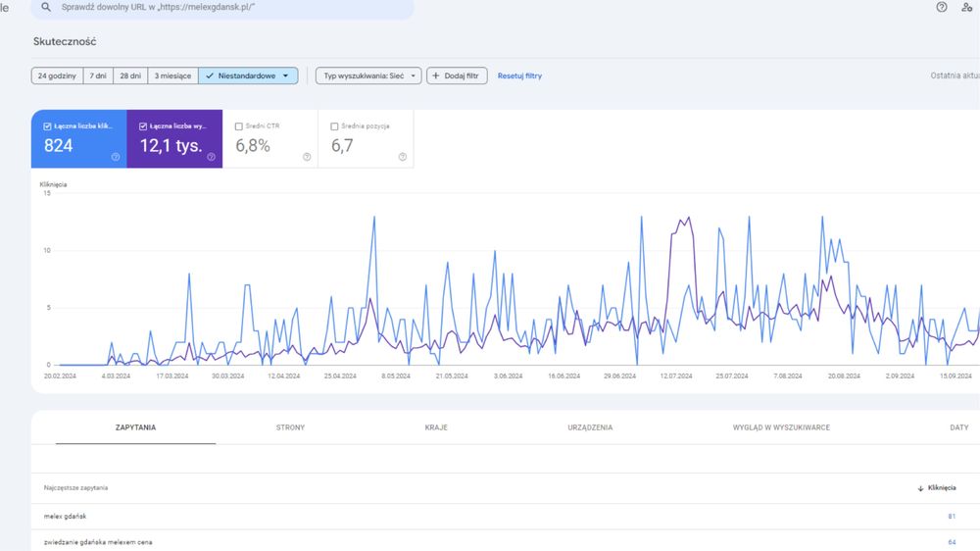Open the help icon in the top right
This screenshot has height=551, width=980.
pos(942,7)
